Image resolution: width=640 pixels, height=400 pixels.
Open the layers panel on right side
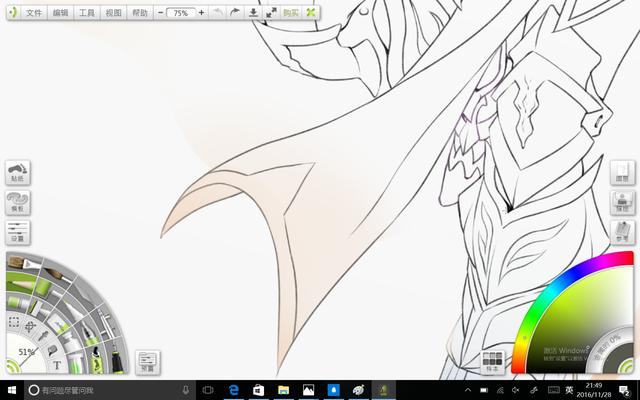[623, 172]
